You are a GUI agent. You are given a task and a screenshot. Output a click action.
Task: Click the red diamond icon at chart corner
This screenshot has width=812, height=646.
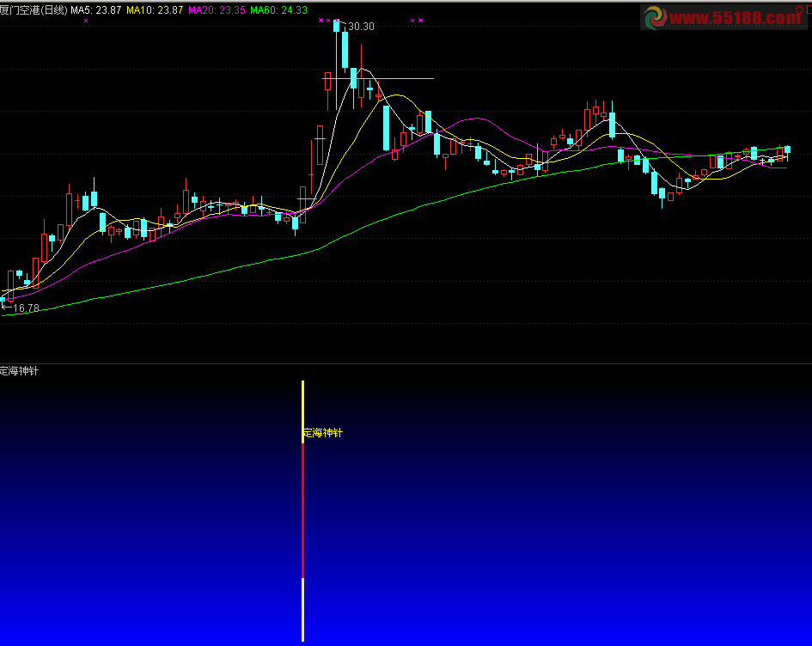800,10
